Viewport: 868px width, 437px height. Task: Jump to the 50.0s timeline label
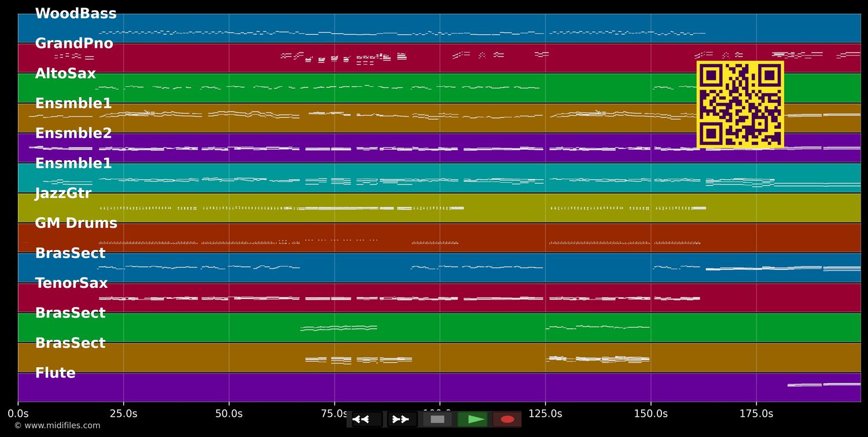point(229,414)
